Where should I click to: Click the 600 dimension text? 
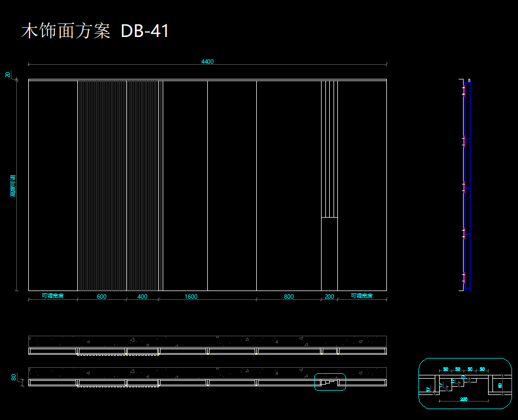coord(102,297)
